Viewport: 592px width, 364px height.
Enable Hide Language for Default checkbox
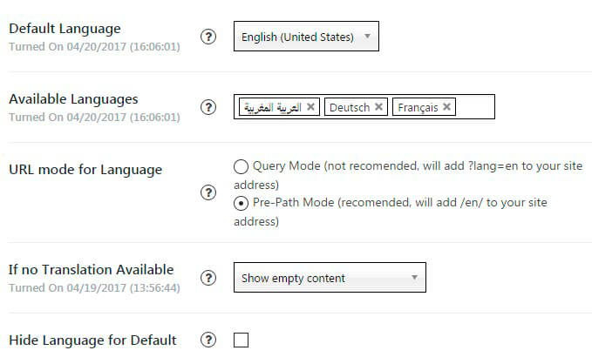(241, 340)
